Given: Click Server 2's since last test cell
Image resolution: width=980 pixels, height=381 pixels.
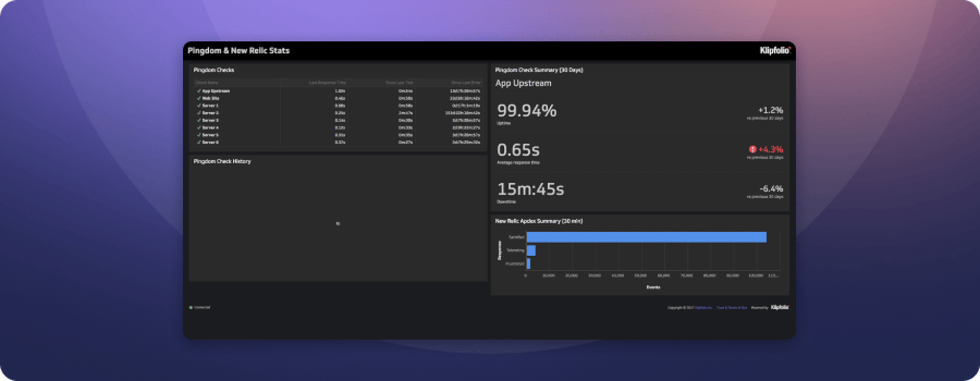Looking at the screenshot, I should 406,113.
